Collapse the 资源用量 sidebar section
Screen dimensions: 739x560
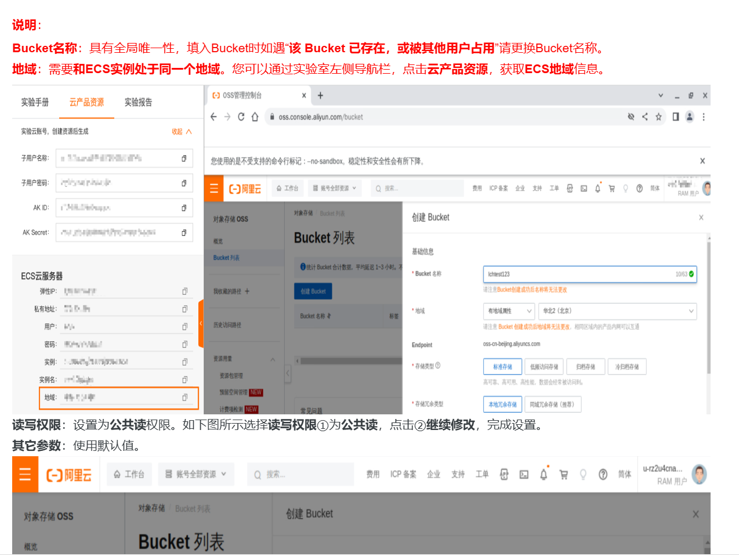coord(273,360)
